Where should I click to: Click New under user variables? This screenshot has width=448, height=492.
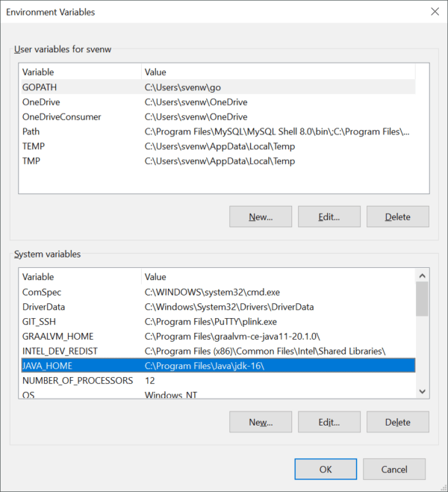click(261, 217)
